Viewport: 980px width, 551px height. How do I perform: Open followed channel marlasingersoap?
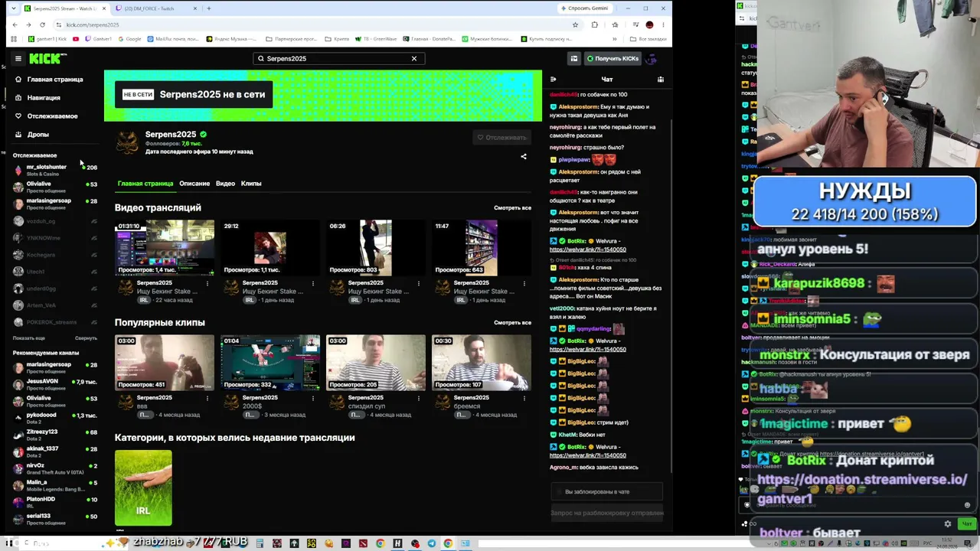pyautogui.click(x=55, y=204)
